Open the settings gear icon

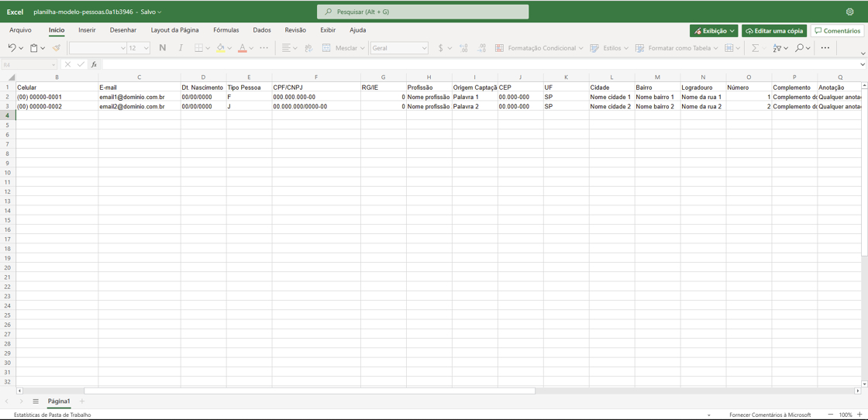click(x=850, y=12)
